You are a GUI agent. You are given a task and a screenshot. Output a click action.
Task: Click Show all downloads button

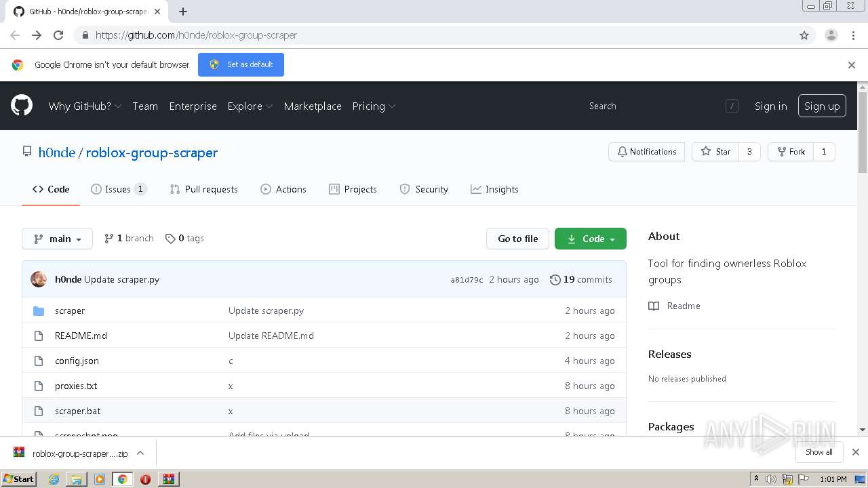click(x=818, y=452)
